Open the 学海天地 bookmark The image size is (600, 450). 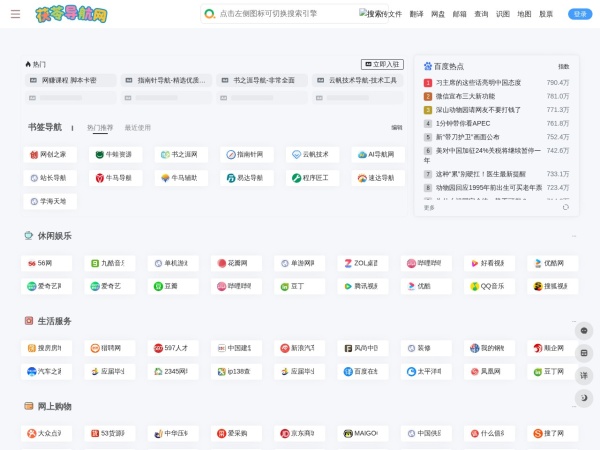50,201
